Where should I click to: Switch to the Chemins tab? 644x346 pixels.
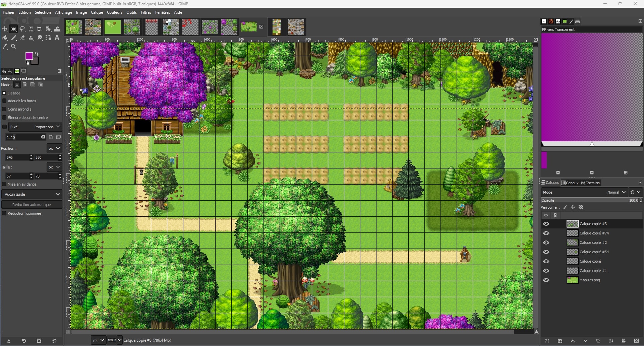[x=590, y=183]
